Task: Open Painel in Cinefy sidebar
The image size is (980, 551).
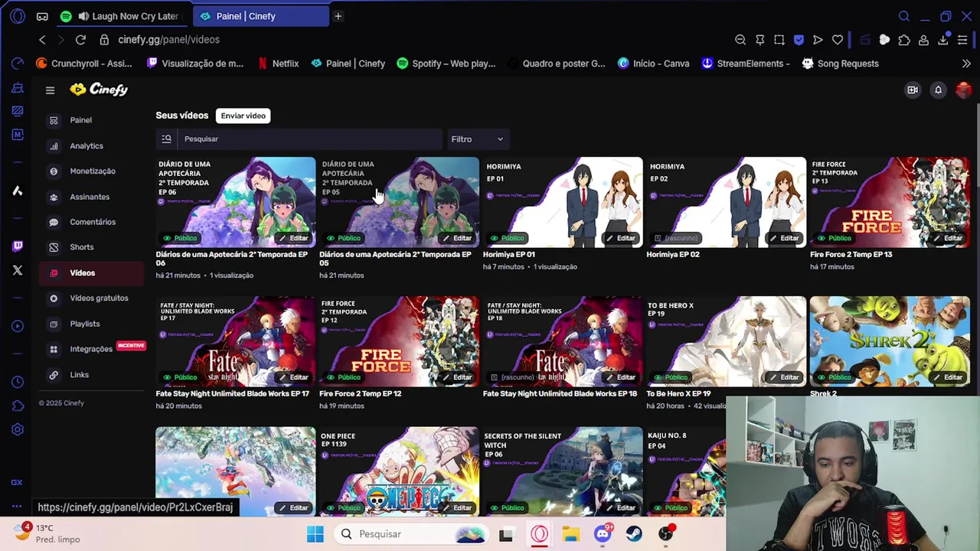Action: coord(91,120)
